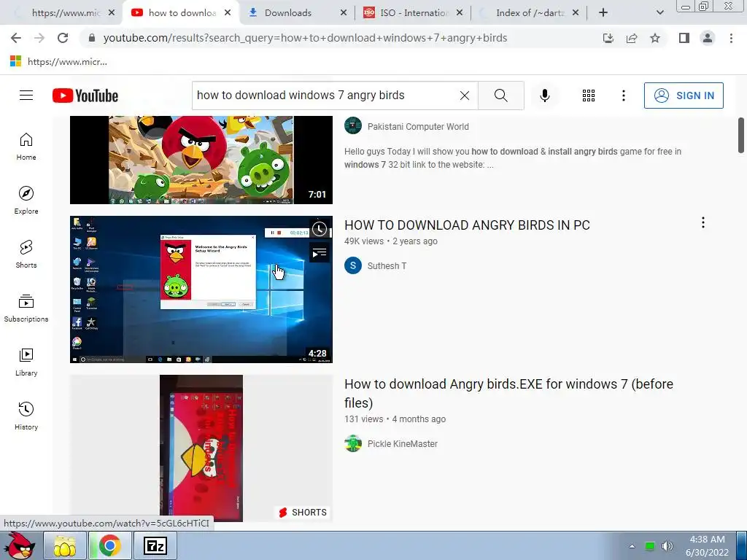747x560 pixels.
Task: Click the volume speaker tray icon
Action: pos(667,546)
